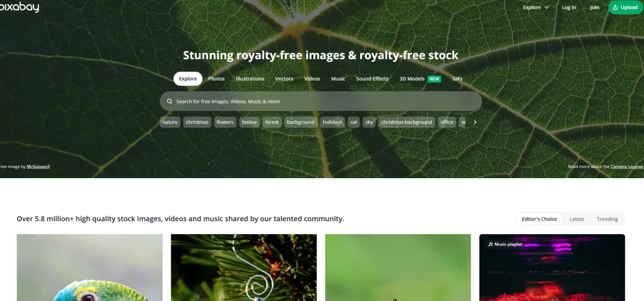This screenshot has width=644, height=301.
Task: Open the green parrot photo thumbnail
Action: [89, 268]
